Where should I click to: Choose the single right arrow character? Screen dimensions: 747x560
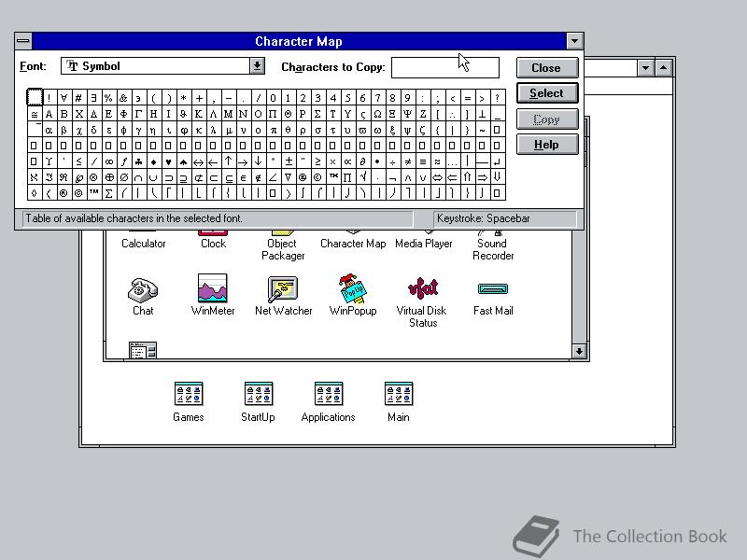243,161
